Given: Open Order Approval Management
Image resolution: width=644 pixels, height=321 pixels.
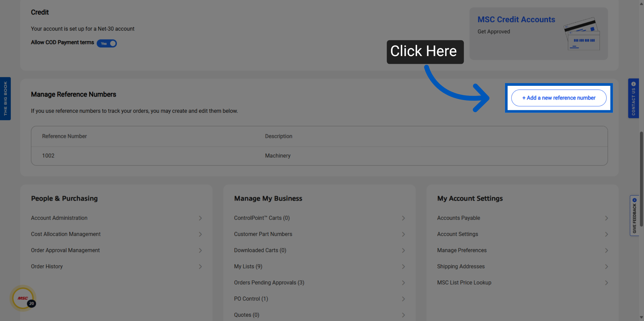Looking at the screenshot, I should click(x=65, y=250).
